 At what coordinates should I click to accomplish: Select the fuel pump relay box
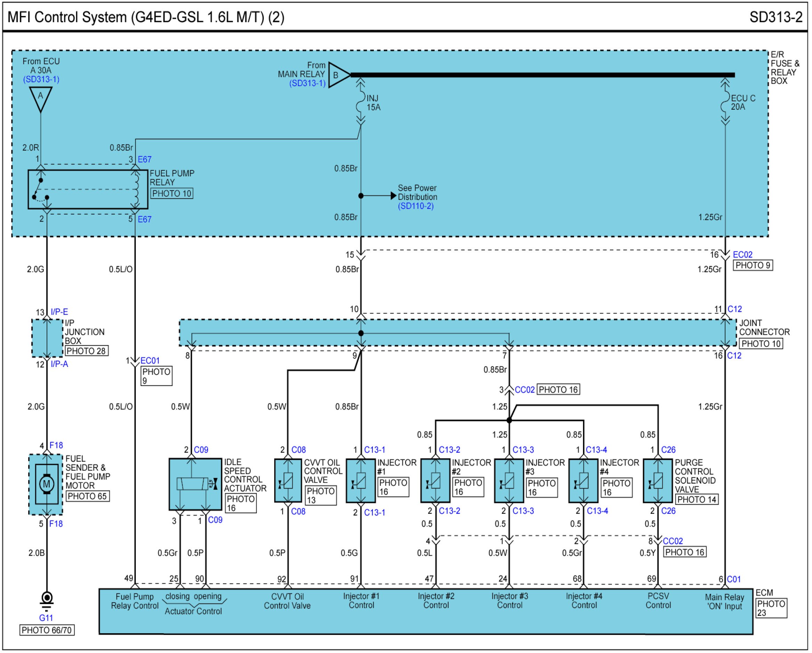tap(88, 189)
